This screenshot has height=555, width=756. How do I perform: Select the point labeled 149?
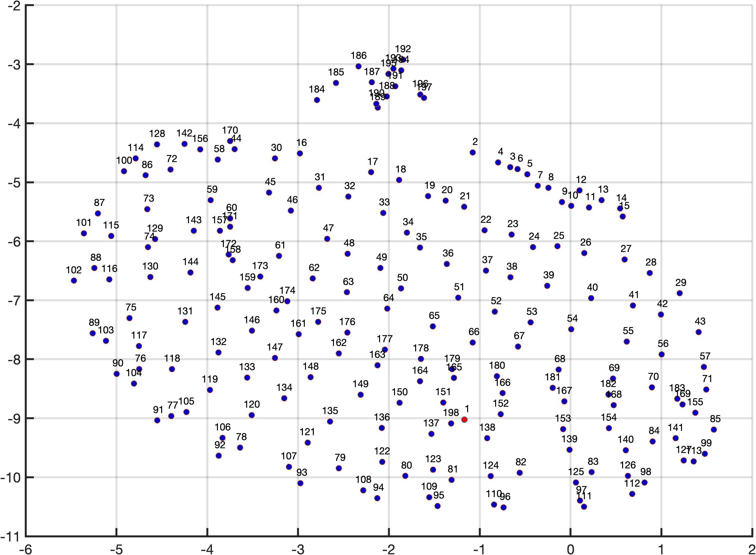point(361,395)
